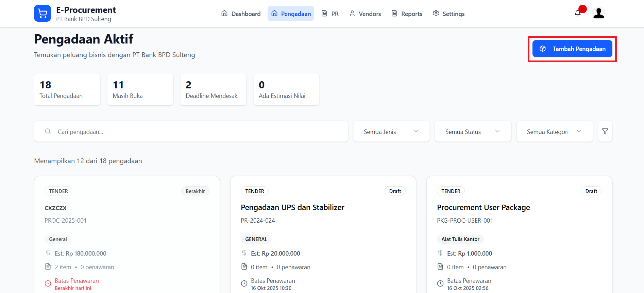Image resolution: width=644 pixels, height=293 pixels.
Task: Go to the Dashboard menu
Action: pos(241,14)
